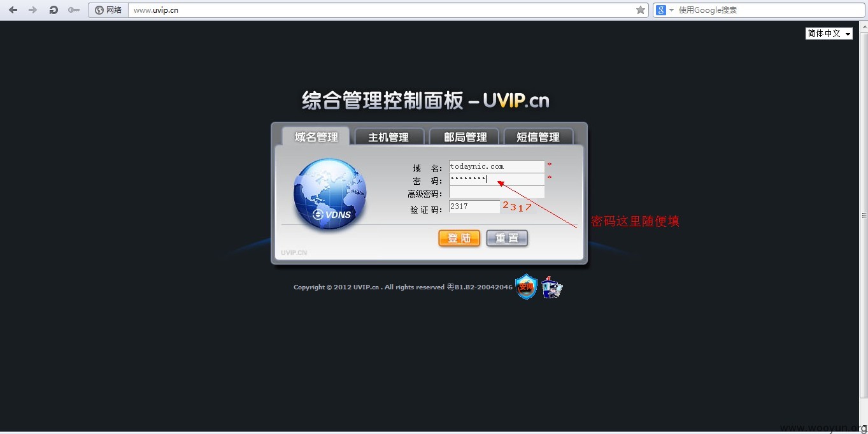Image resolution: width=868 pixels, height=434 pixels.
Task: Click the orange 登陆 login button
Action: pyautogui.click(x=459, y=238)
